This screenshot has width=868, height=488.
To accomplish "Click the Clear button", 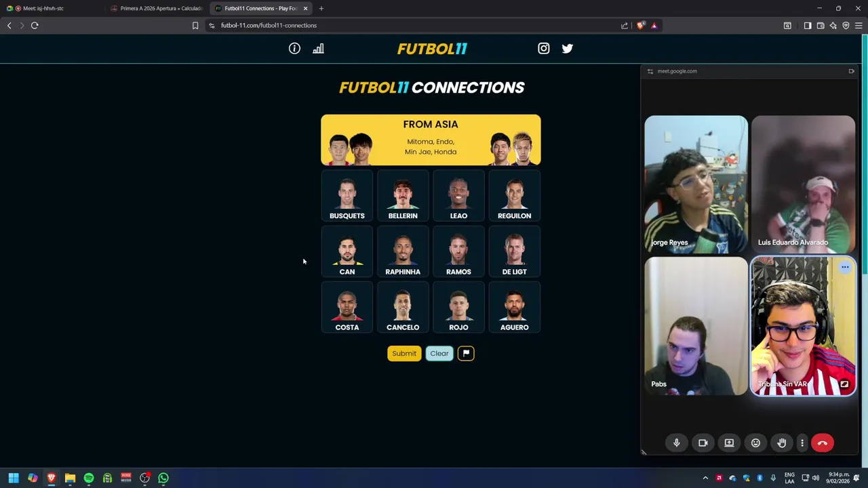I will 439,353.
